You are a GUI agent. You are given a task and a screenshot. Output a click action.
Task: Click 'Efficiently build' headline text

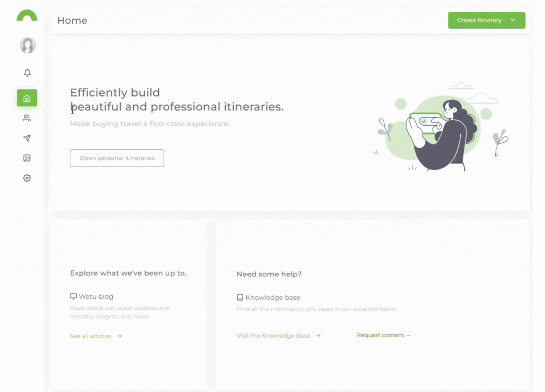(115, 93)
